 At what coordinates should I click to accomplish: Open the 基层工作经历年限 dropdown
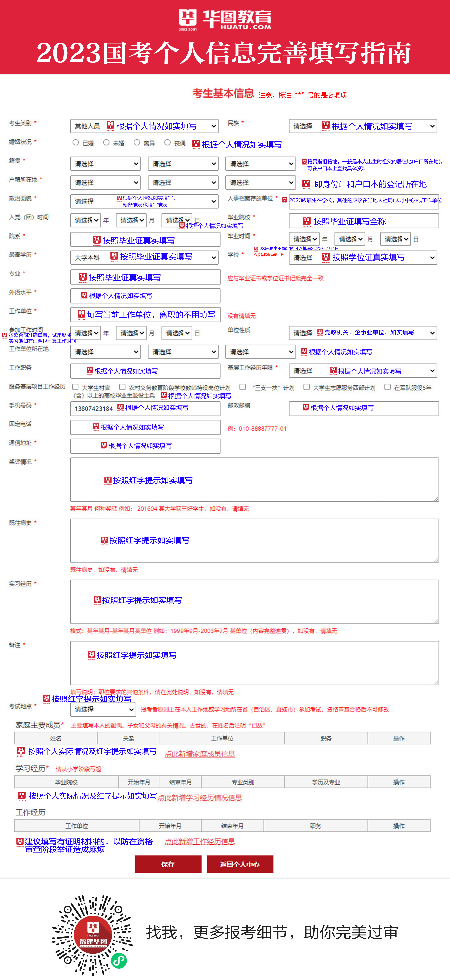(x=363, y=371)
